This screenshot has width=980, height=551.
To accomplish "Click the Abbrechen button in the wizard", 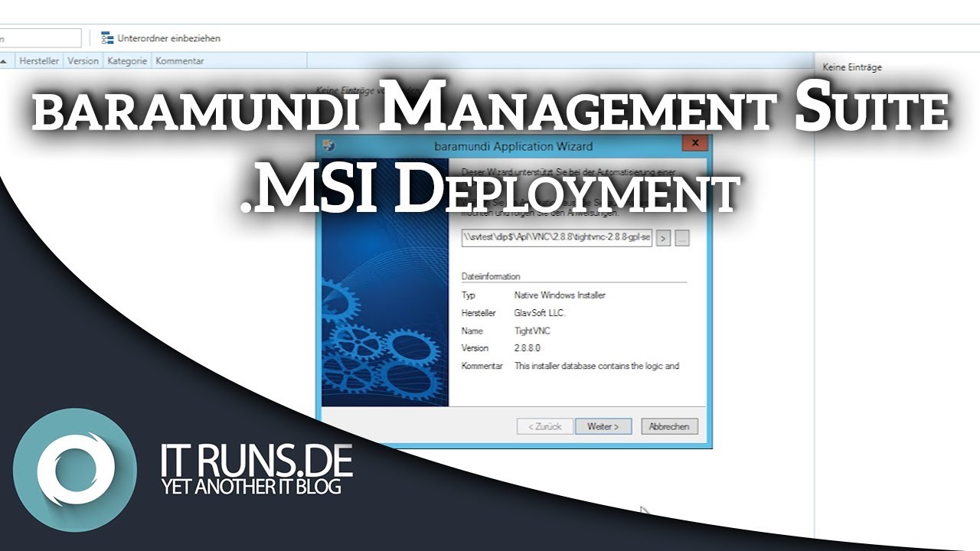I will [x=669, y=426].
